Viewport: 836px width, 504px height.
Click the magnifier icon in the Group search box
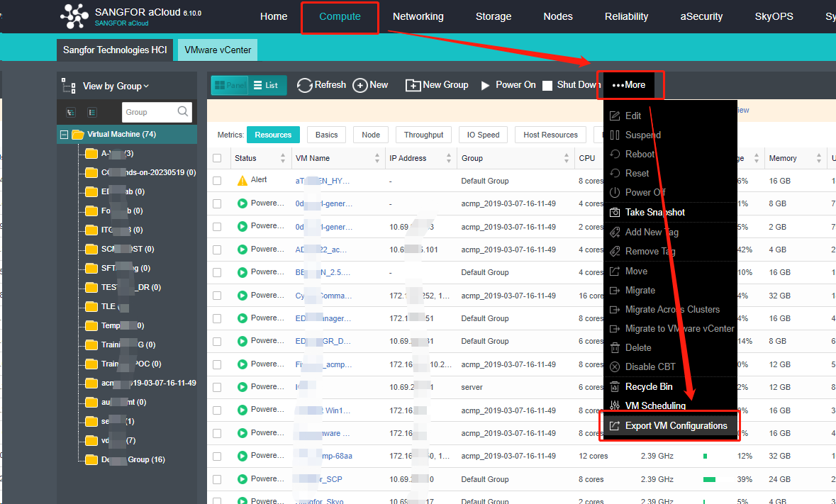pyautogui.click(x=183, y=111)
